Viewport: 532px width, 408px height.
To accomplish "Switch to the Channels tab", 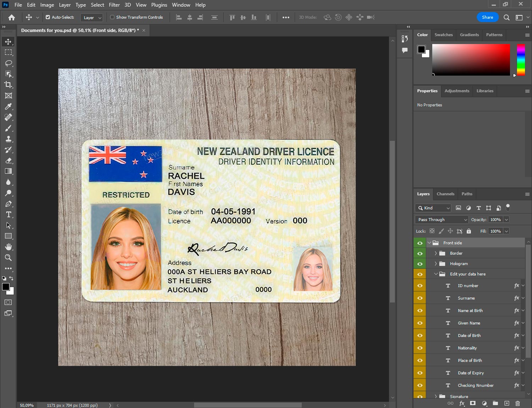I will [x=445, y=194].
